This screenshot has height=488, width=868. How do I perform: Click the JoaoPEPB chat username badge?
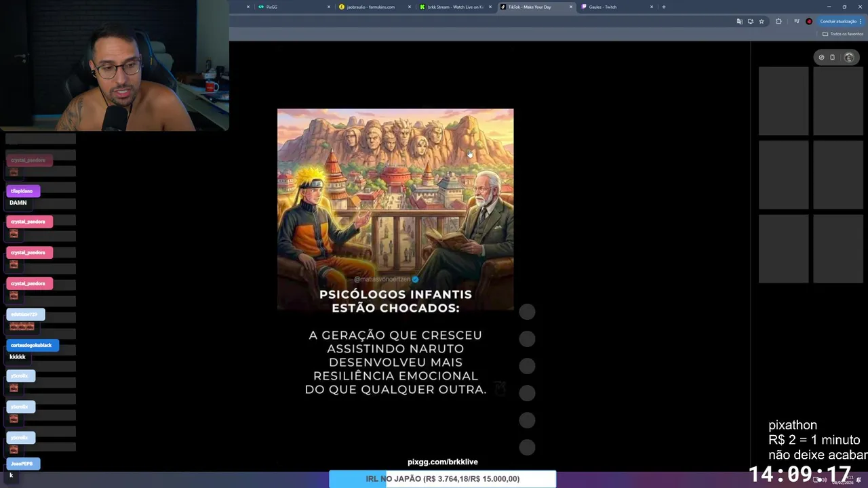click(23, 464)
